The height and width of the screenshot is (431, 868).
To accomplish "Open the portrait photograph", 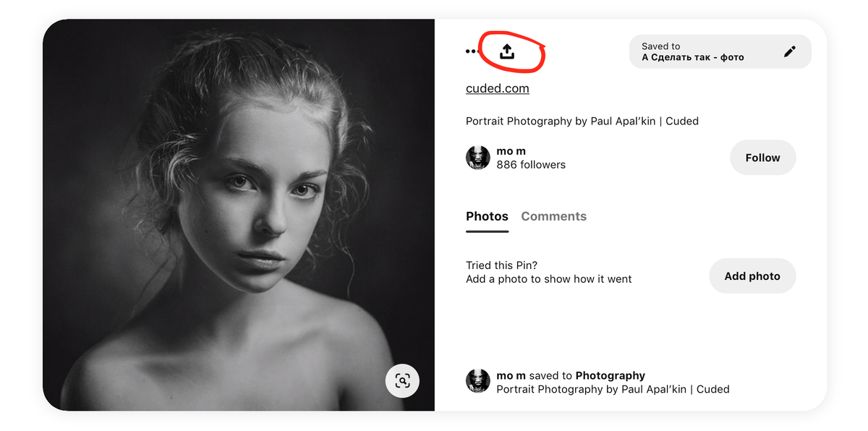I will click(239, 215).
